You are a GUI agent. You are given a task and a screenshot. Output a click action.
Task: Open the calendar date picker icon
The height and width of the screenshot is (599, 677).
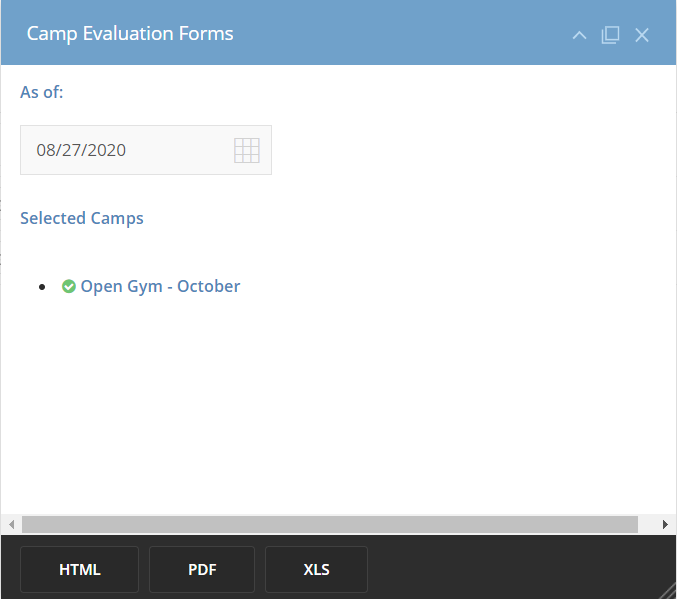click(247, 150)
